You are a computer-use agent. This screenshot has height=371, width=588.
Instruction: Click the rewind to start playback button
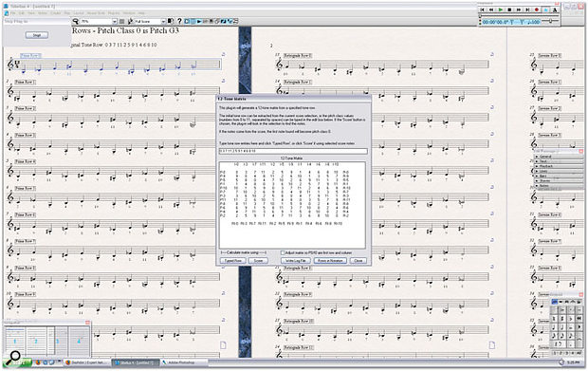(x=482, y=9)
